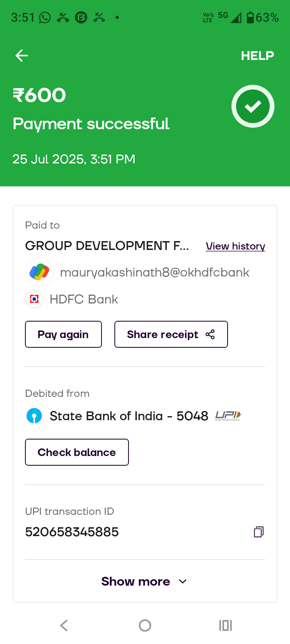290x644 pixels.
Task: Tap the WhatsApp notification status icon
Action: 45,18
